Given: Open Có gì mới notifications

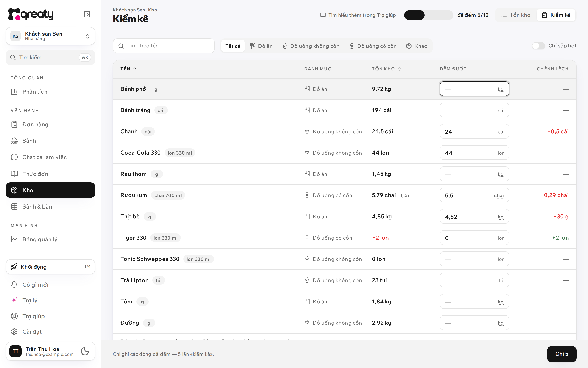Looking at the screenshot, I should pyautogui.click(x=50, y=285).
